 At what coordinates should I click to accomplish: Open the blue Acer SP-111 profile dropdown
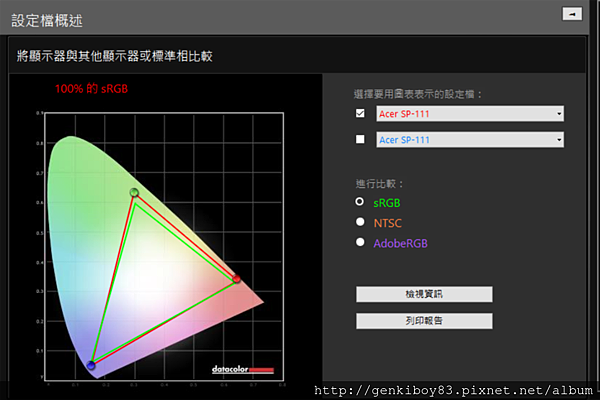[470, 140]
